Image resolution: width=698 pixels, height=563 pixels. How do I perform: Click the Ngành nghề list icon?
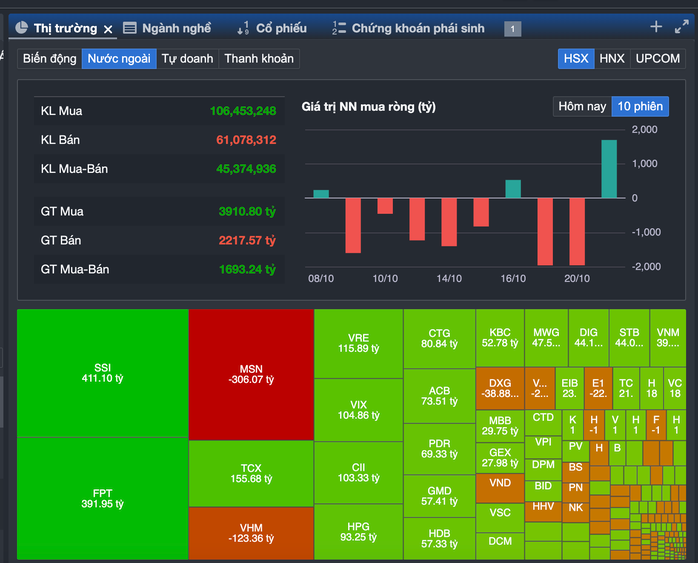coord(130,28)
